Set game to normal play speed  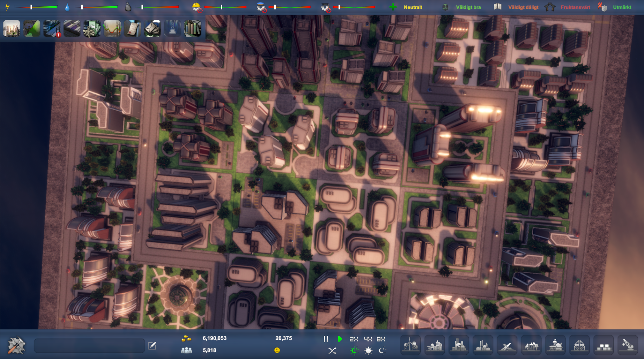point(340,339)
